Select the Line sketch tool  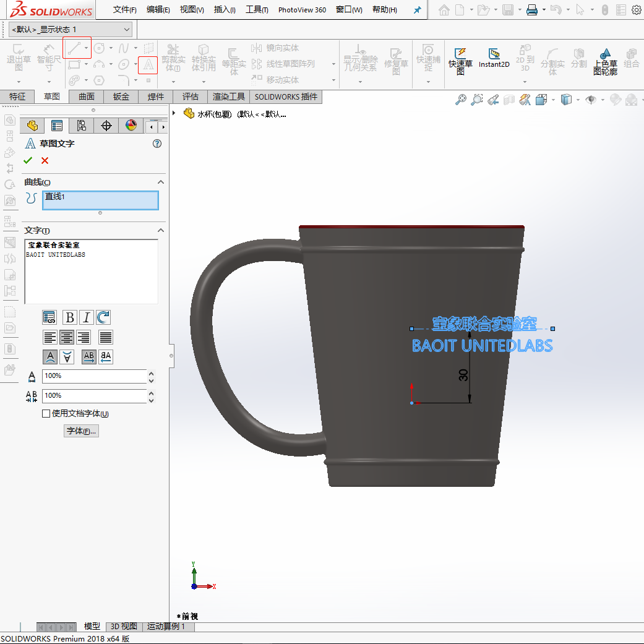[x=74, y=48]
